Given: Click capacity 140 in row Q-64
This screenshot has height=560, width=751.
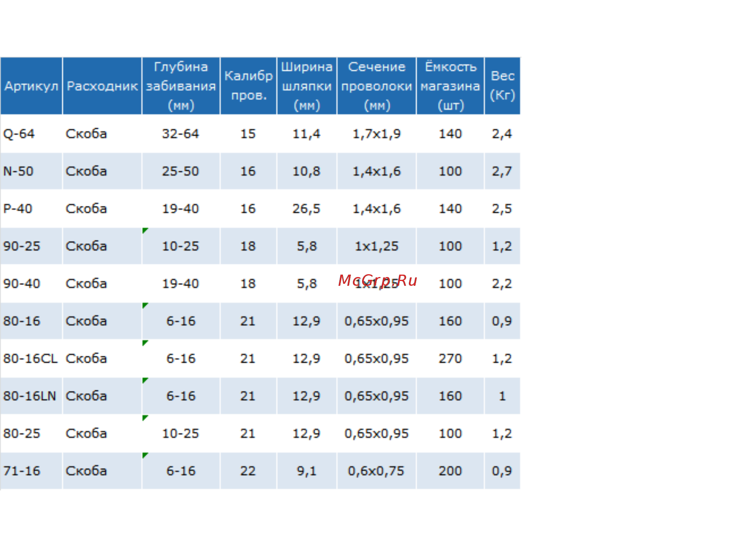Looking at the screenshot, I should (x=450, y=134).
